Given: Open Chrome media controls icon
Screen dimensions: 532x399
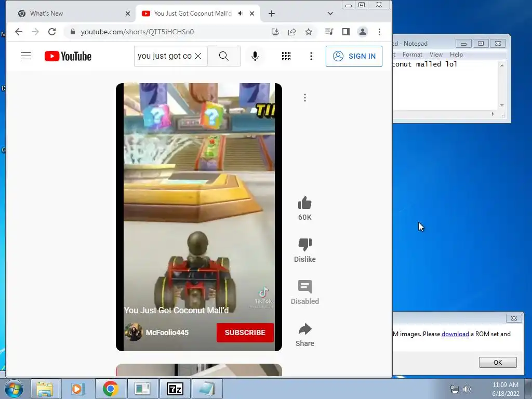Looking at the screenshot, I should [x=329, y=32].
